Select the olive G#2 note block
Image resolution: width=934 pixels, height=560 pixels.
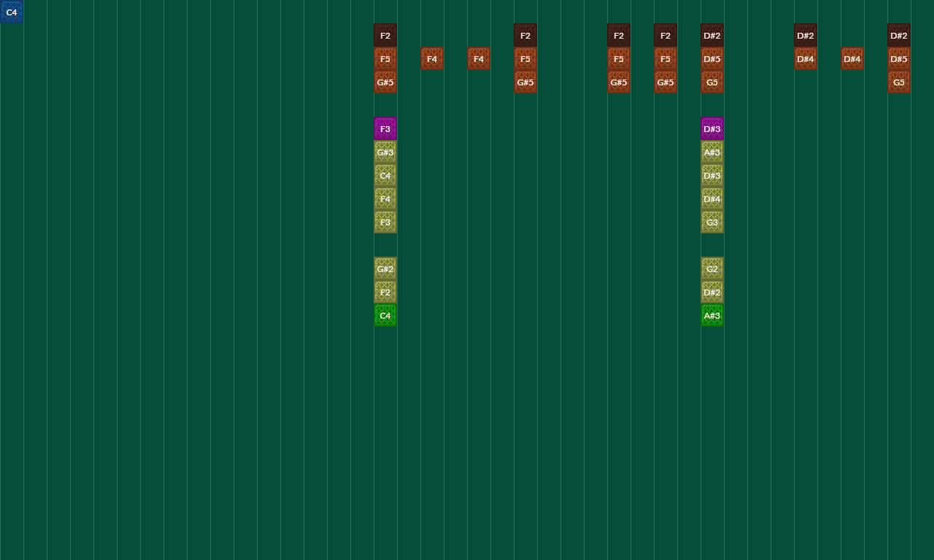click(x=385, y=269)
